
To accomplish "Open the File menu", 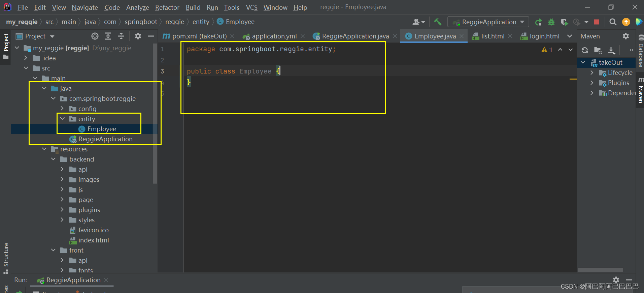I will [x=23, y=7].
